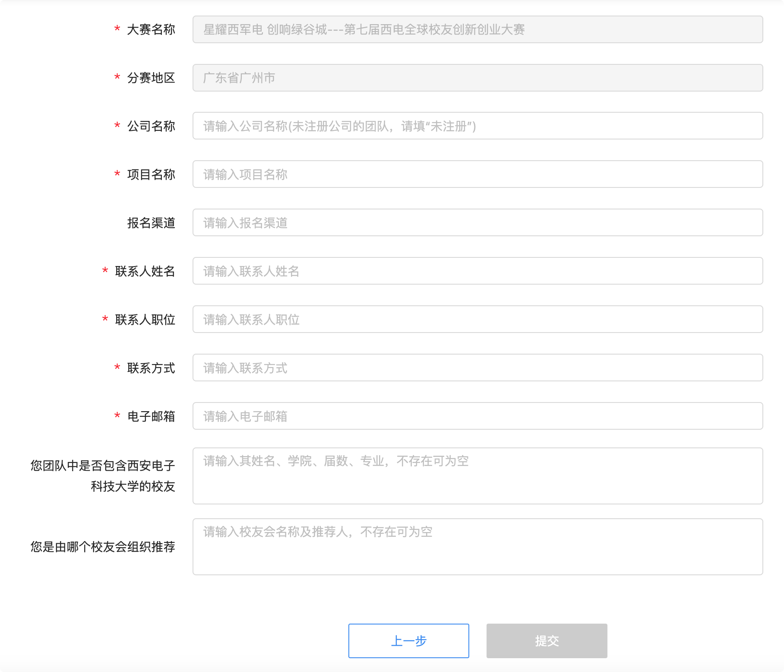Click the 报名渠道 label text
Viewport: 784px width, 672px height.
point(151,223)
